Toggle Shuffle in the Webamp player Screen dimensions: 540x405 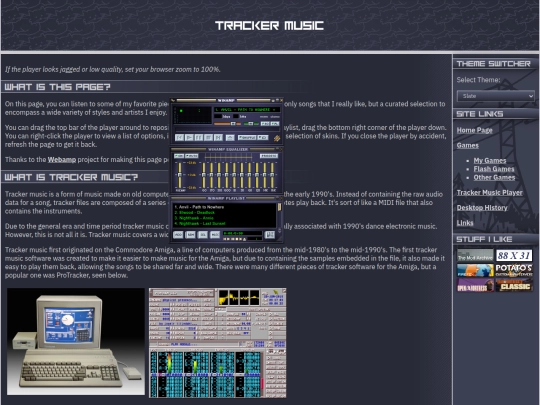click(x=247, y=137)
